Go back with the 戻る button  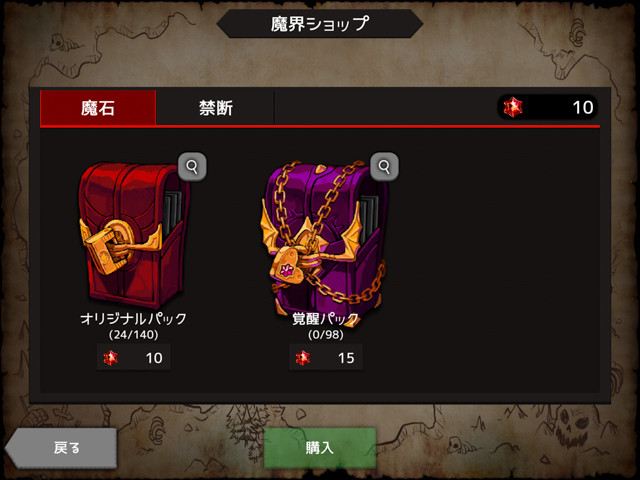[61, 448]
